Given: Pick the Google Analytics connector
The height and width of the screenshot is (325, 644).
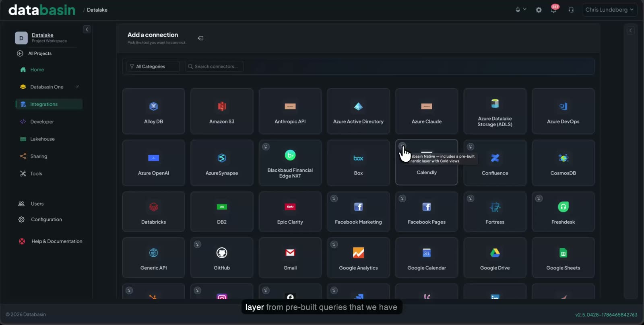Looking at the screenshot, I should click(358, 257).
